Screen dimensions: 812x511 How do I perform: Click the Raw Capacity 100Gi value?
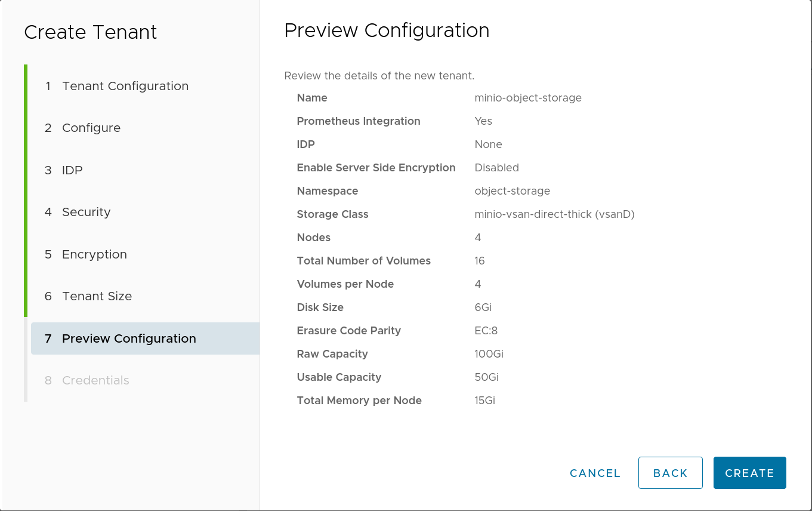point(490,354)
